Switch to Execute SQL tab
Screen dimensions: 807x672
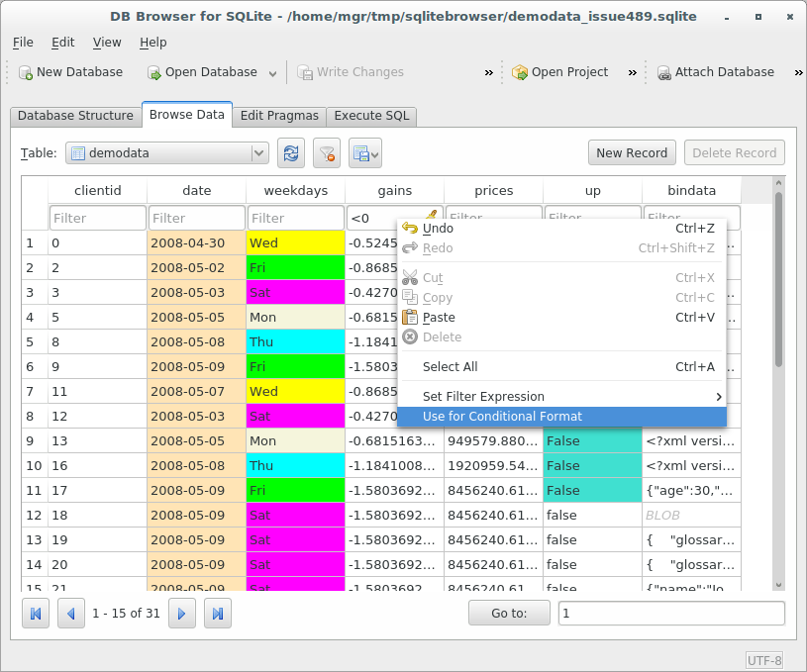(371, 116)
